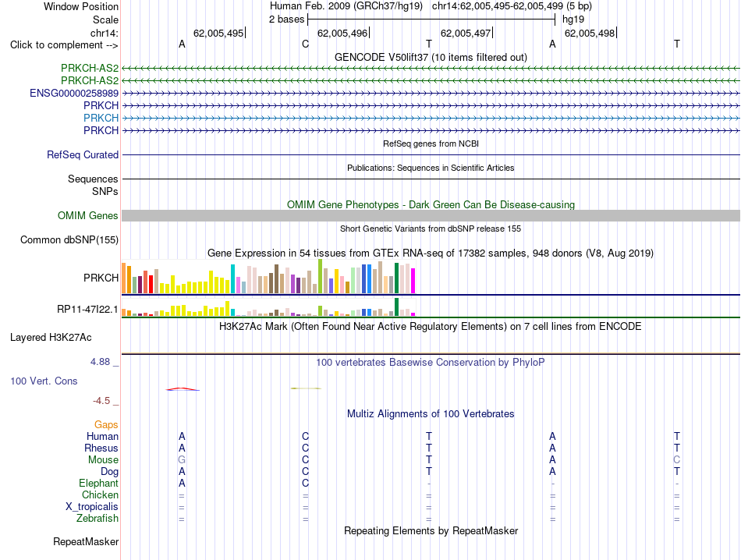This screenshot has width=741, height=560.
Task: Click the X_tropicalis alignment row label
Action: (x=92, y=507)
